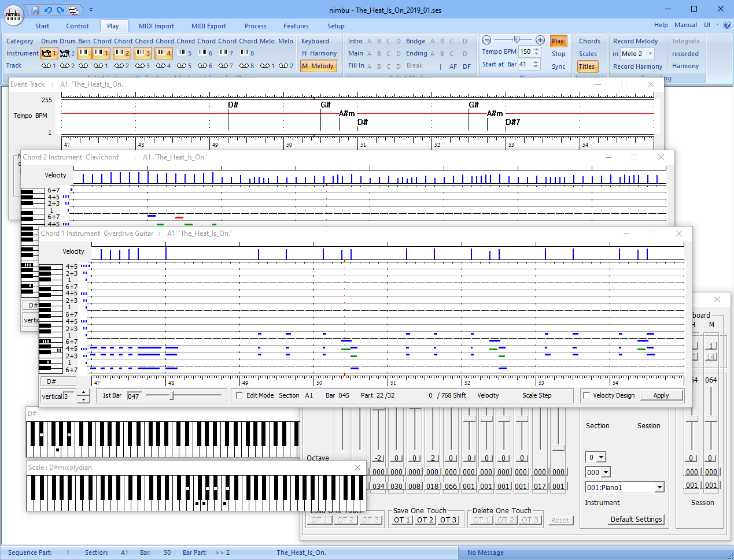Switch to the Control tab
The image size is (734, 560).
point(77,26)
